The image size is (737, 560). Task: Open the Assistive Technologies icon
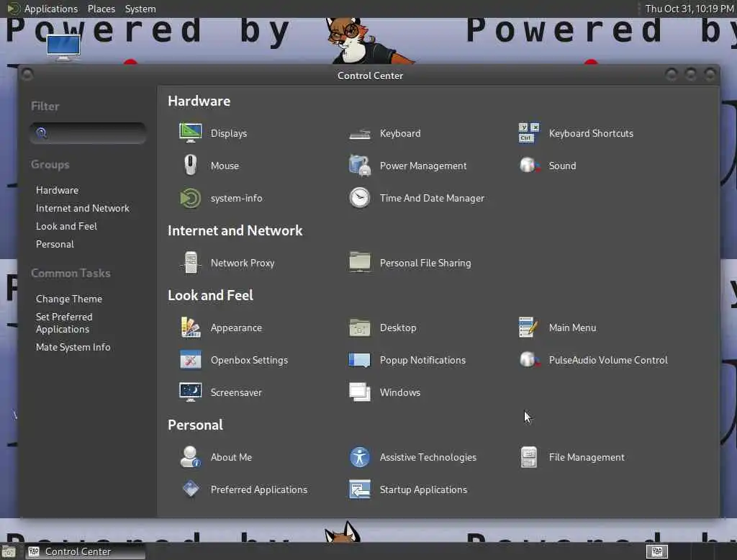tap(360, 457)
